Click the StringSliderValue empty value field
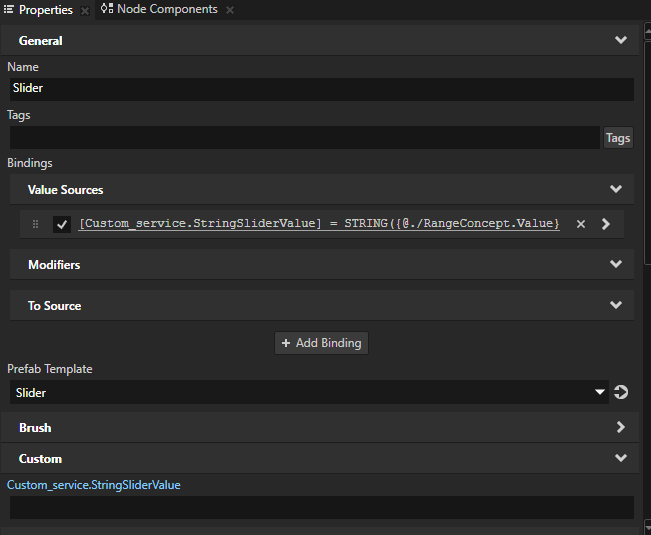This screenshot has height=535, width=651. [x=322, y=507]
